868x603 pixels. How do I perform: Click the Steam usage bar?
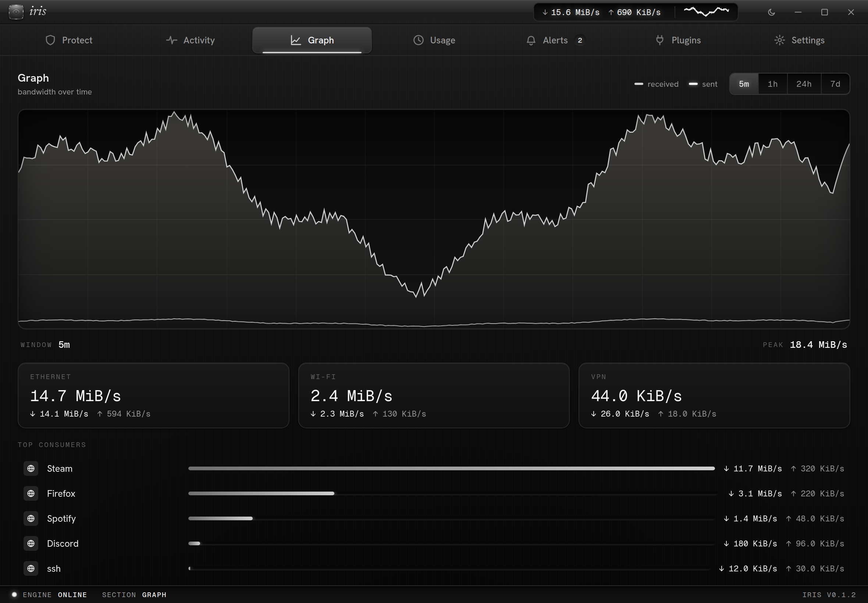(451, 468)
